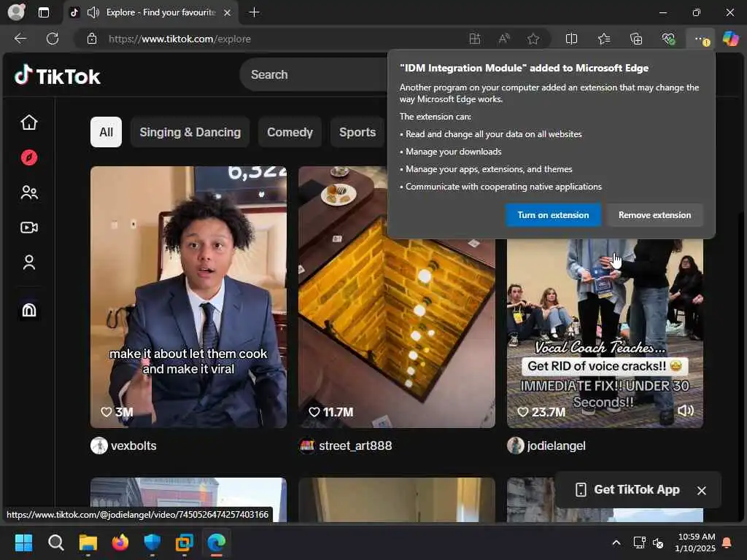Screen dimensions: 747x560
Task: Click Turn on extension button
Action: (553, 215)
